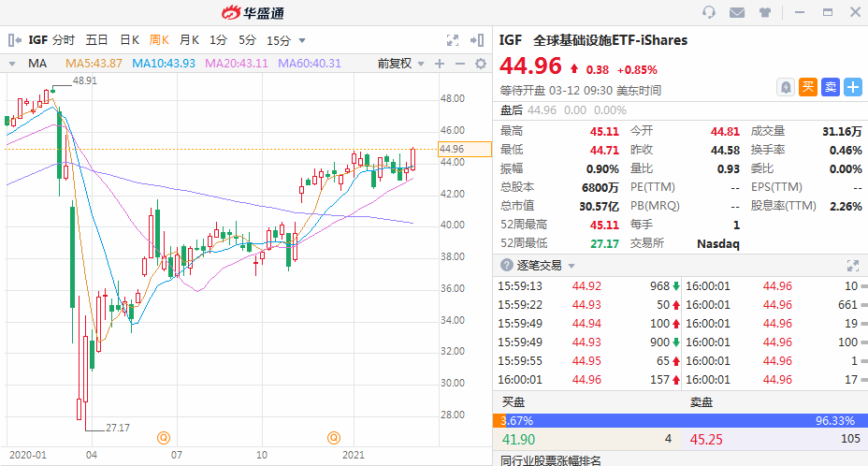
Task: Select the 周K weekly candlestick tab
Action: pos(159,40)
